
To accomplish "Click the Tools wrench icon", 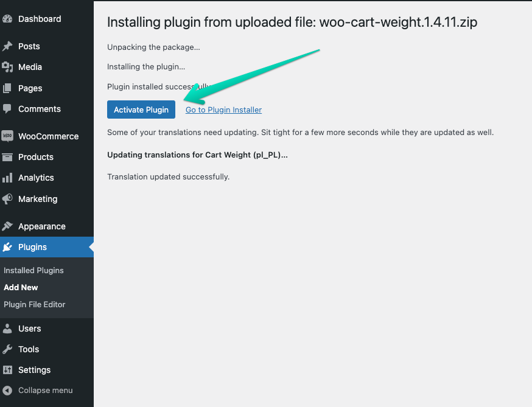I will point(7,349).
